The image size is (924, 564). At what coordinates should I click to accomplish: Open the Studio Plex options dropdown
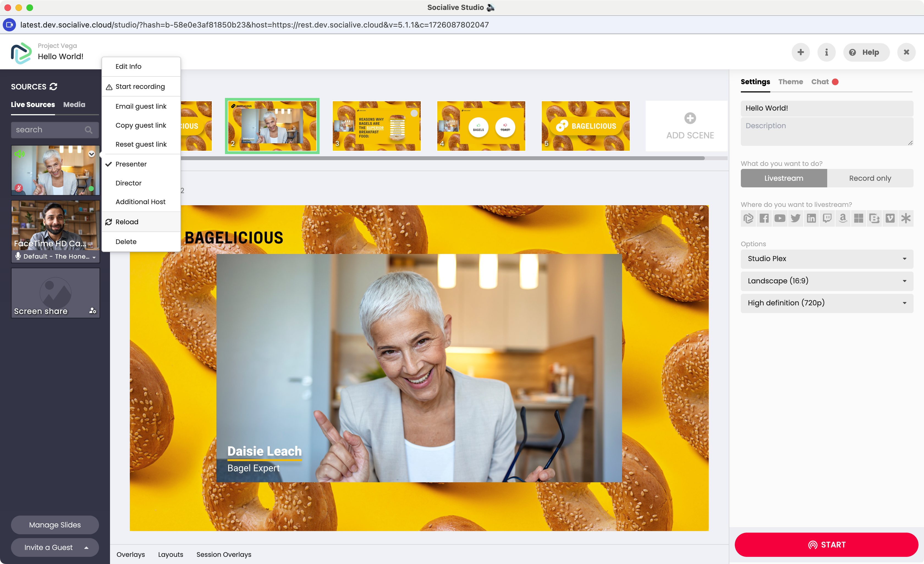(826, 259)
